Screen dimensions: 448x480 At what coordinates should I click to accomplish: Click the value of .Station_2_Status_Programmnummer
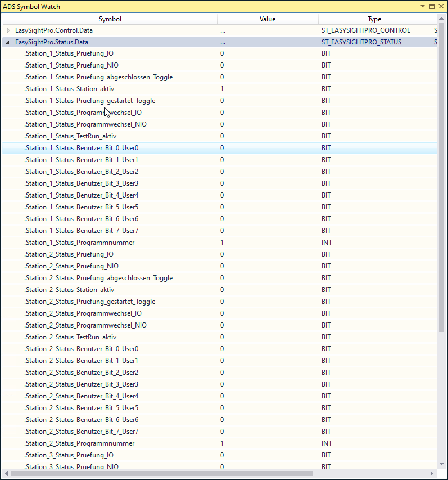pyautogui.click(x=222, y=443)
